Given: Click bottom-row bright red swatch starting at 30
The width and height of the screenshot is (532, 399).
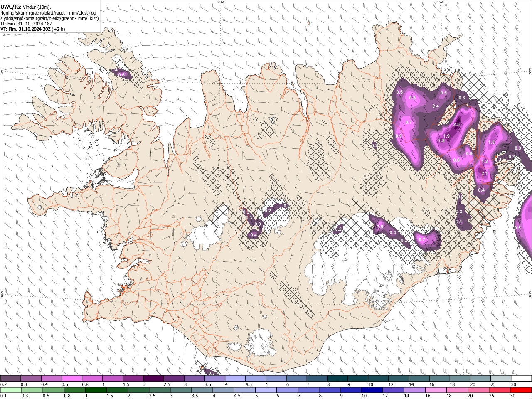Looking at the screenshot, I should 521,390.
